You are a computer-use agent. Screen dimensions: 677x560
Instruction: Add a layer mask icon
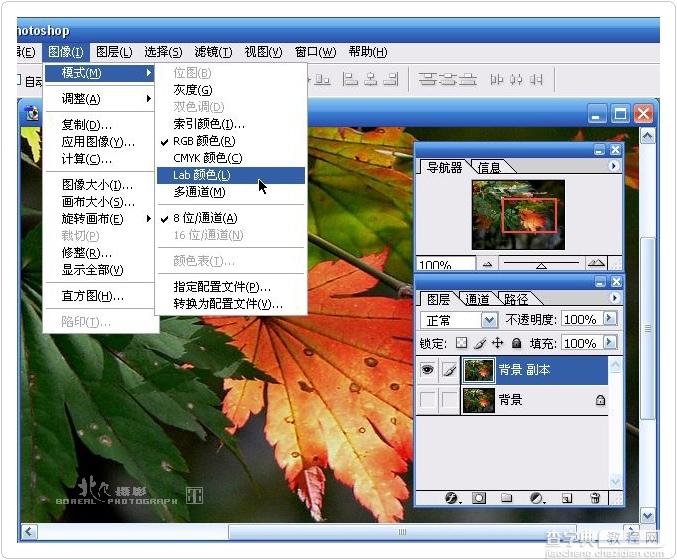pyautogui.click(x=478, y=498)
